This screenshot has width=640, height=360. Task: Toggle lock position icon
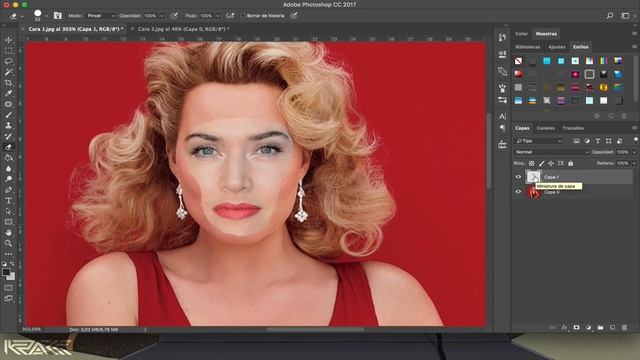point(551,163)
